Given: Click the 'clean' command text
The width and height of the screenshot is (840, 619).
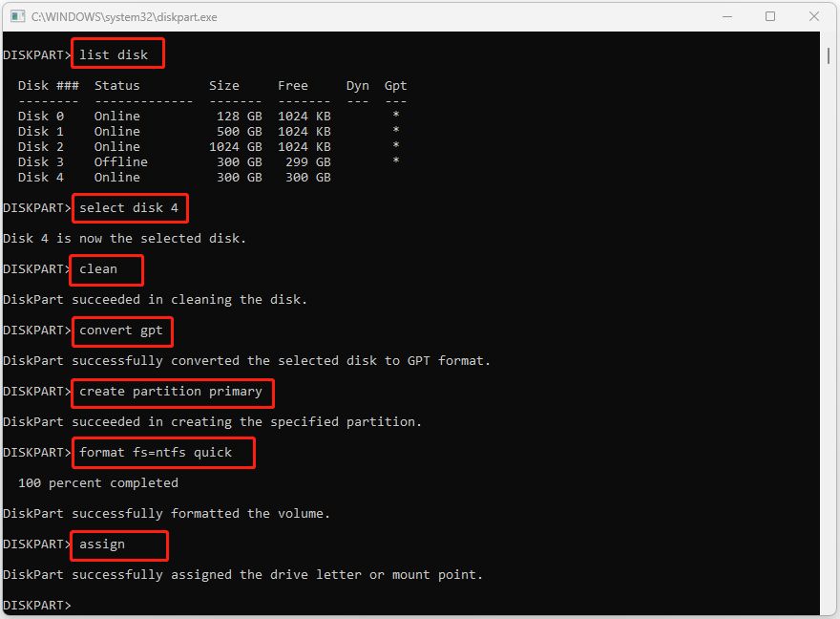Looking at the screenshot, I should 98,269.
